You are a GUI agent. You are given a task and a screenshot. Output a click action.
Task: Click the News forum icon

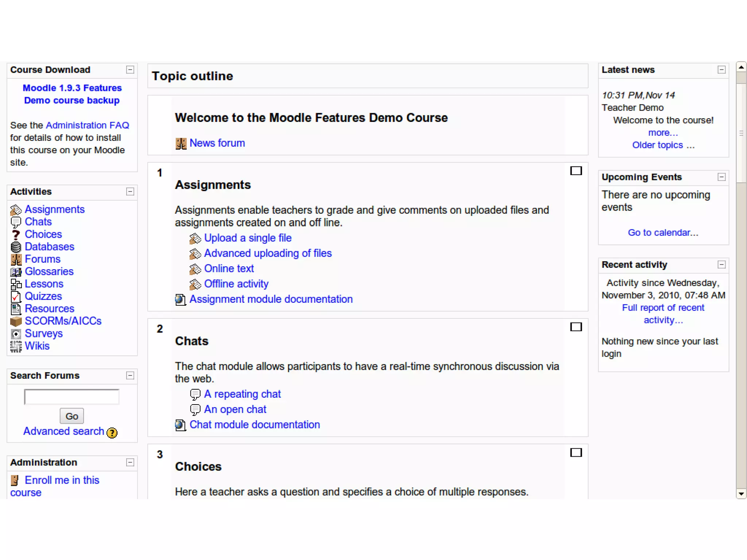pos(181,143)
